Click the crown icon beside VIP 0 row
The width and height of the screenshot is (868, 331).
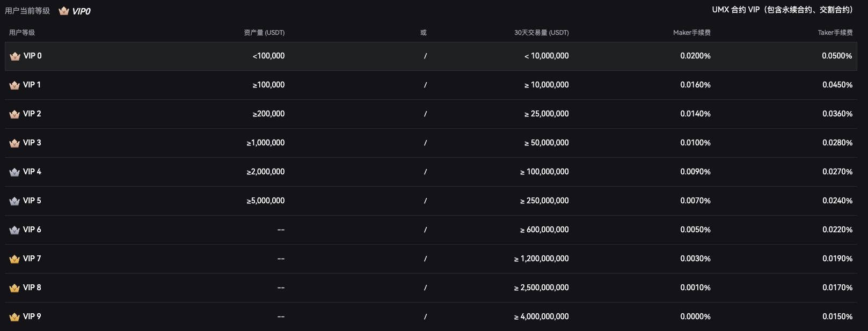pyautogui.click(x=15, y=56)
